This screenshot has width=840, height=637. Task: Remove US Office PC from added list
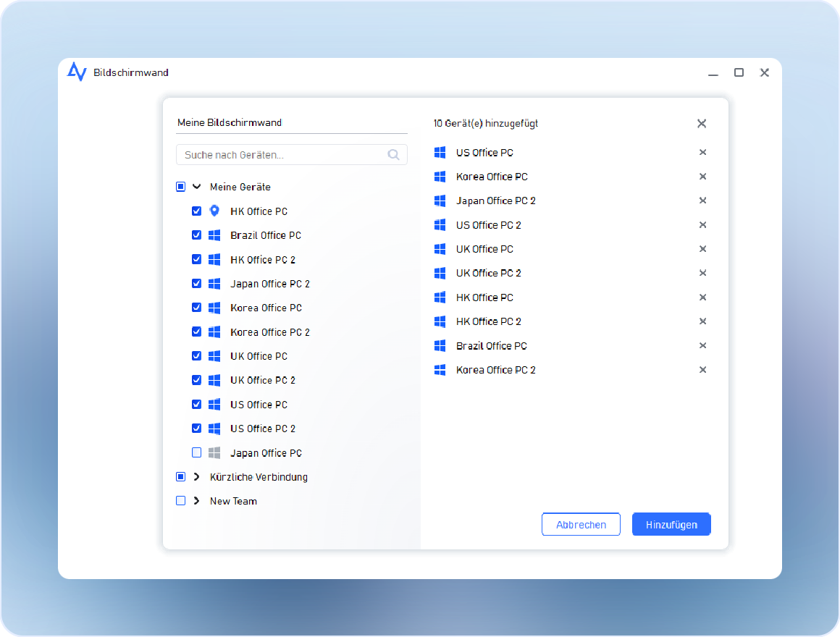pyautogui.click(x=702, y=153)
